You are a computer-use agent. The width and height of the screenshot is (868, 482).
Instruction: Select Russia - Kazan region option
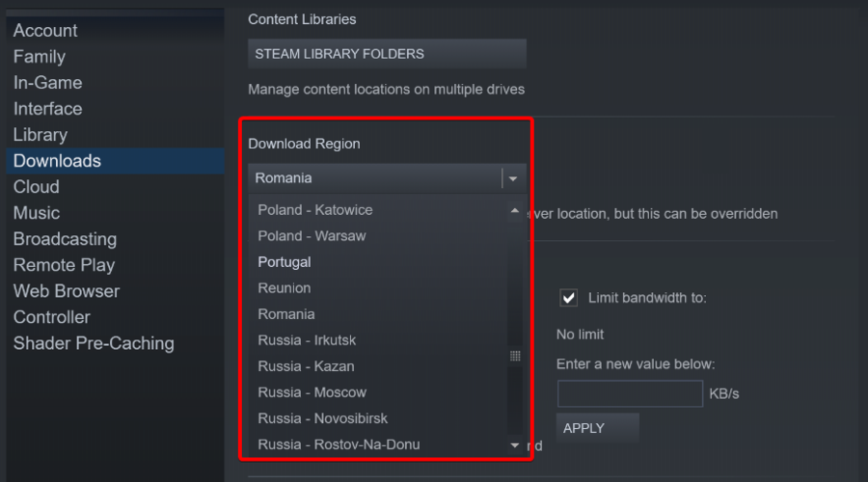click(306, 366)
